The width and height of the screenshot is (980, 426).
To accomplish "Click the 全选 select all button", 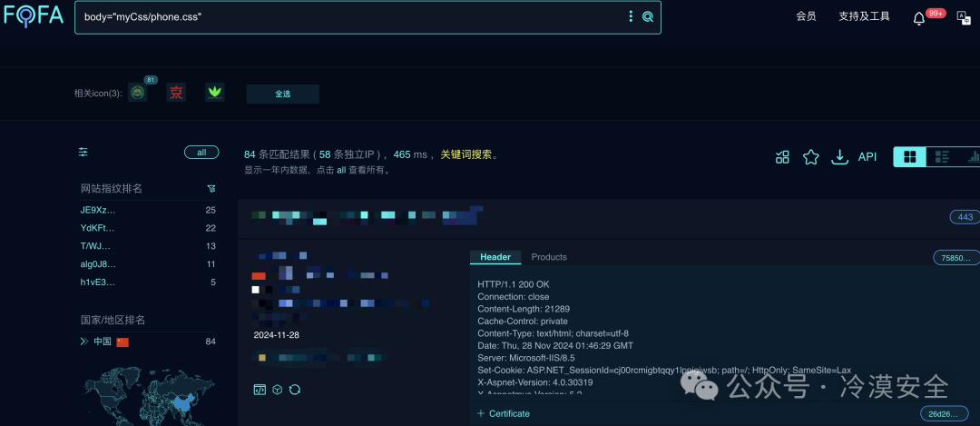I will point(282,94).
